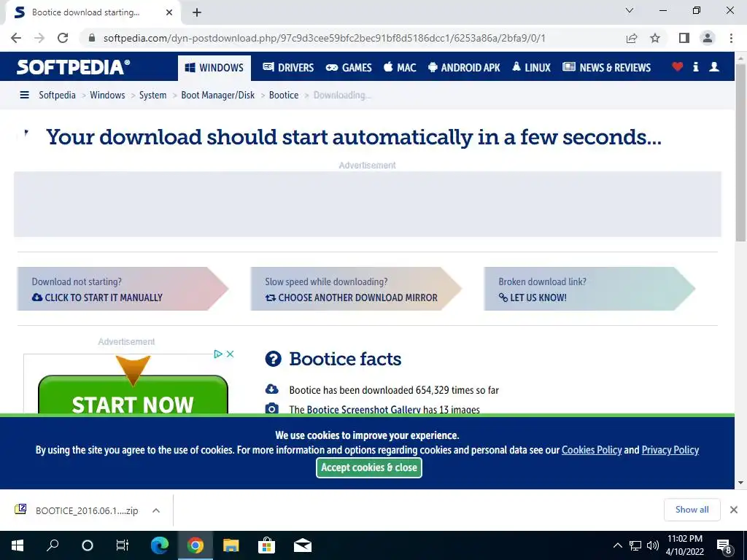Accept cookies & close

click(369, 467)
